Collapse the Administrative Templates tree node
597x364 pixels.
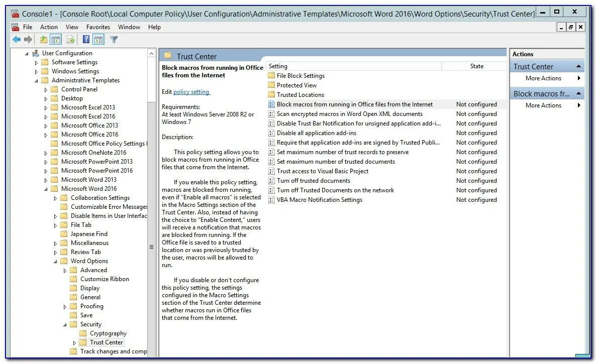[36, 81]
